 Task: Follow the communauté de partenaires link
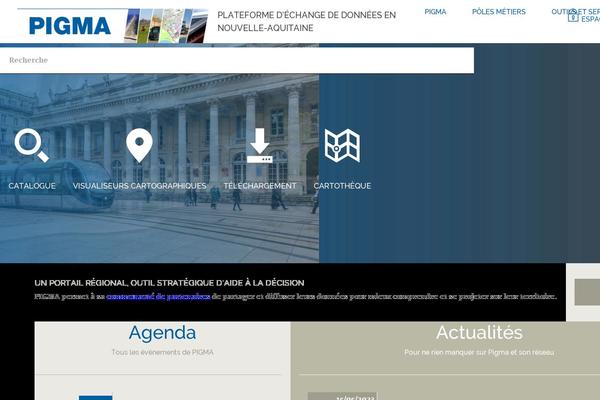point(158,296)
